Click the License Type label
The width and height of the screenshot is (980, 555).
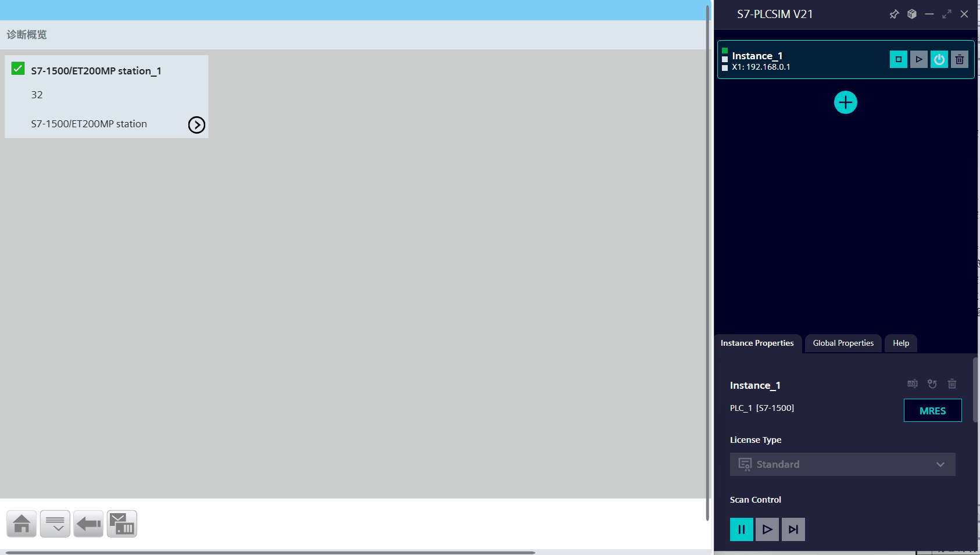pos(755,440)
